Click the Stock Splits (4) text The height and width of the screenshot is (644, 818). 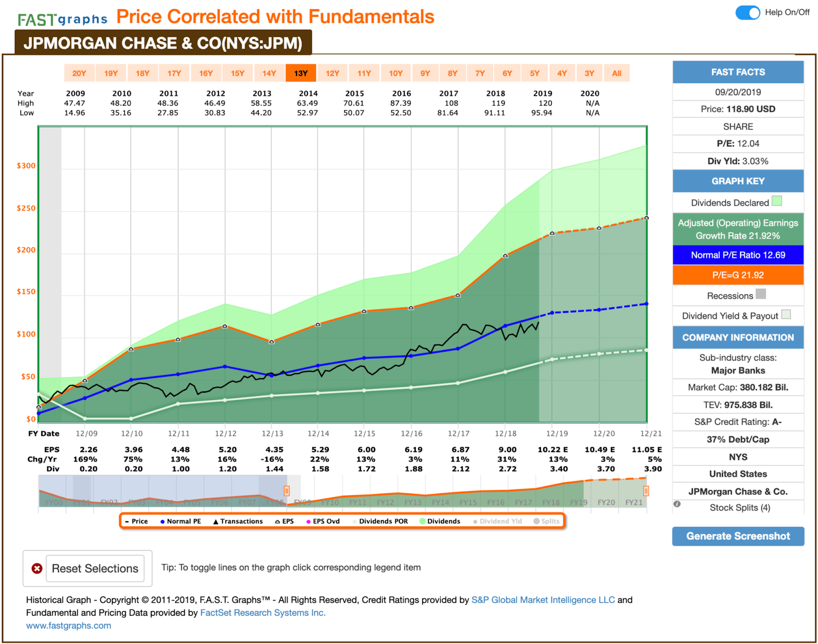click(740, 508)
